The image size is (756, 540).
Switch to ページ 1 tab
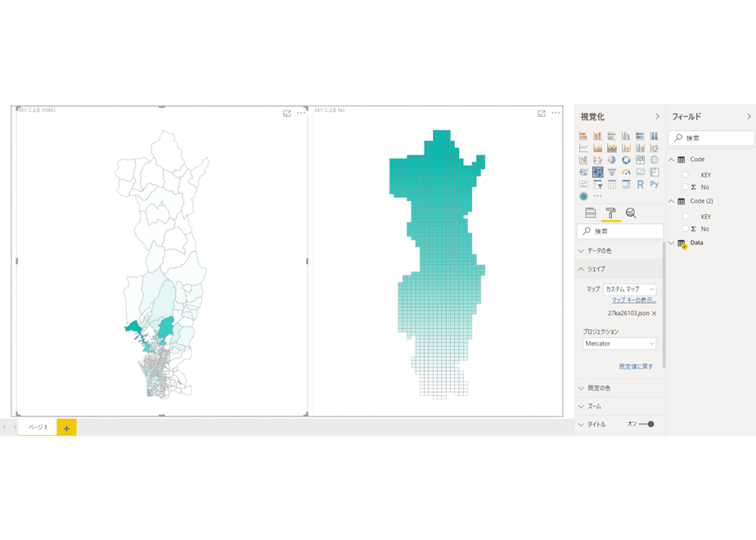tap(38, 427)
